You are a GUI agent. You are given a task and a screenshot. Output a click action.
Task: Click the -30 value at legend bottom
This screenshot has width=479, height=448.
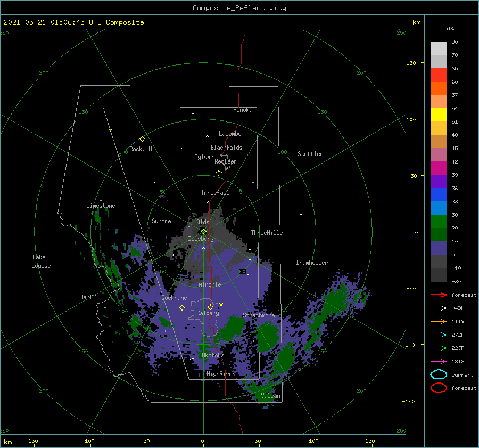coord(456,281)
